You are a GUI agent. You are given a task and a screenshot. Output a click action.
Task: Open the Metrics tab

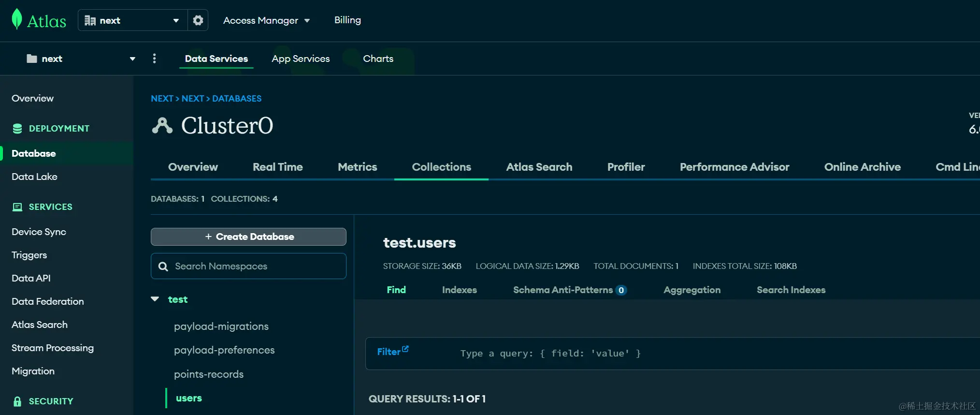pyautogui.click(x=357, y=167)
